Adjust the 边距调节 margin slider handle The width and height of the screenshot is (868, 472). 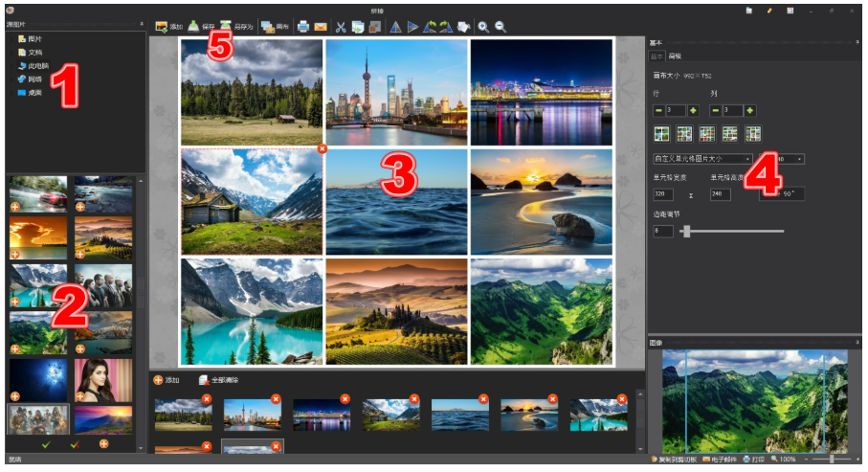685,231
